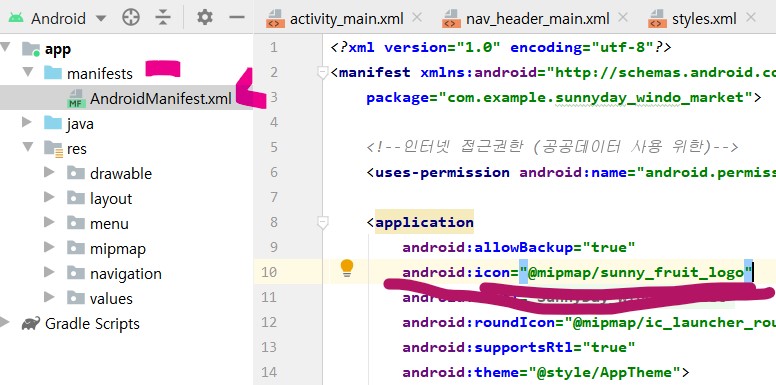
Task: Expand the mipmap folder arrow
Action: pos(49,247)
